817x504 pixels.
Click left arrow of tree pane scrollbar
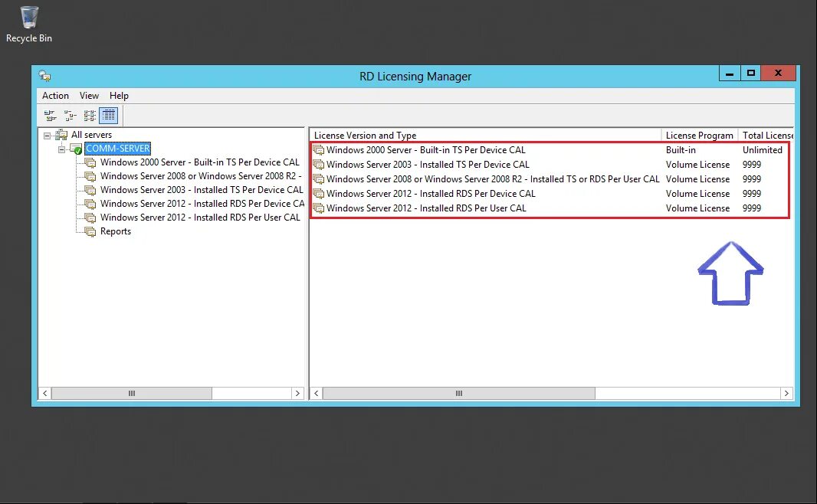[x=44, y=393]
